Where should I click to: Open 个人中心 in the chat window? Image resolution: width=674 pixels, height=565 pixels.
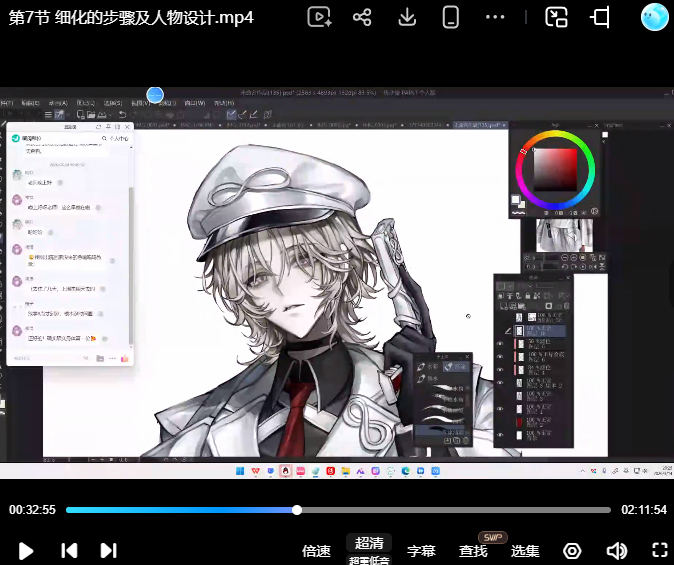[119, 138]
